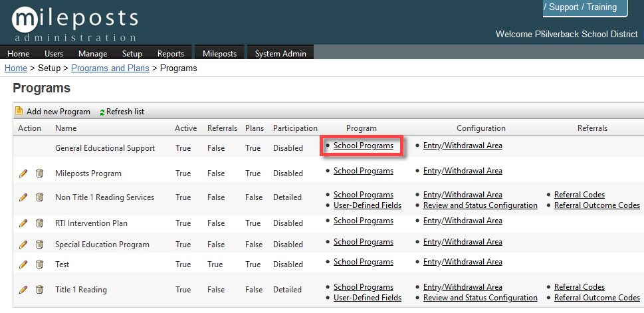This screenshot has height=313, width=644.
Task: Switch to the Mileposts tab
Action: (x=220, y=54)
